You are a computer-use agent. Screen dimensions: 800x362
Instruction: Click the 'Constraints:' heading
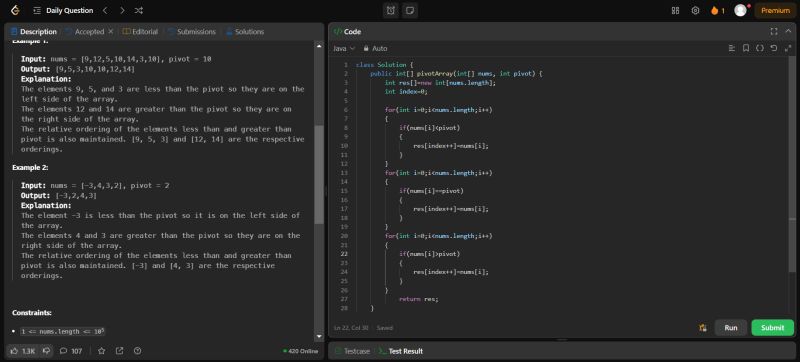(32, 313)
